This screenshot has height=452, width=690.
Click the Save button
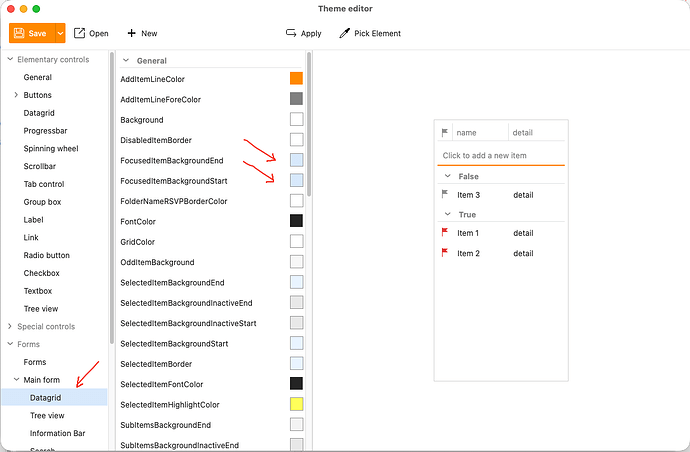tap(32, 33)
